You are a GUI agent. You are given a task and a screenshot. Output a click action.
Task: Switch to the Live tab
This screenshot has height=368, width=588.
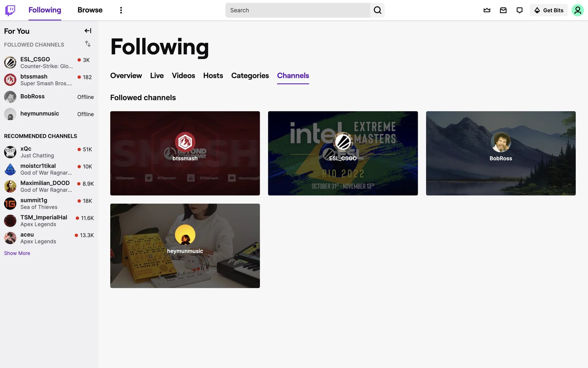pyautogui.click(x=157, y=76)
